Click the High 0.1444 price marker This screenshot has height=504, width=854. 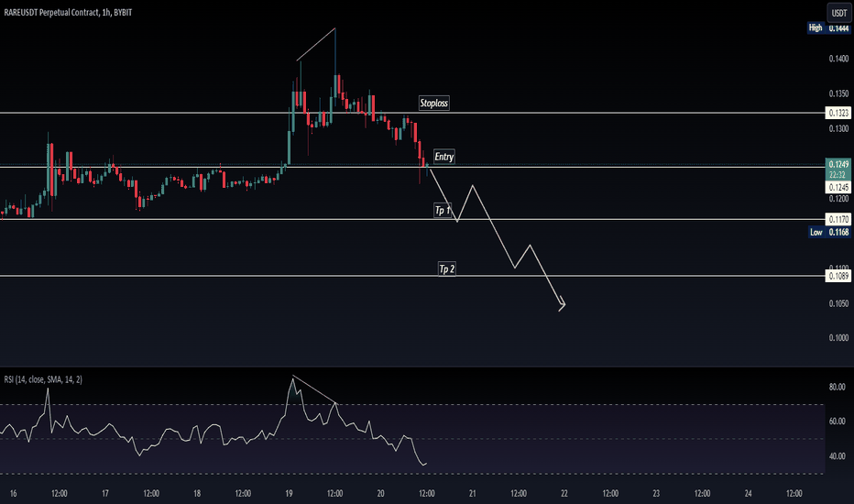[828, 27]
